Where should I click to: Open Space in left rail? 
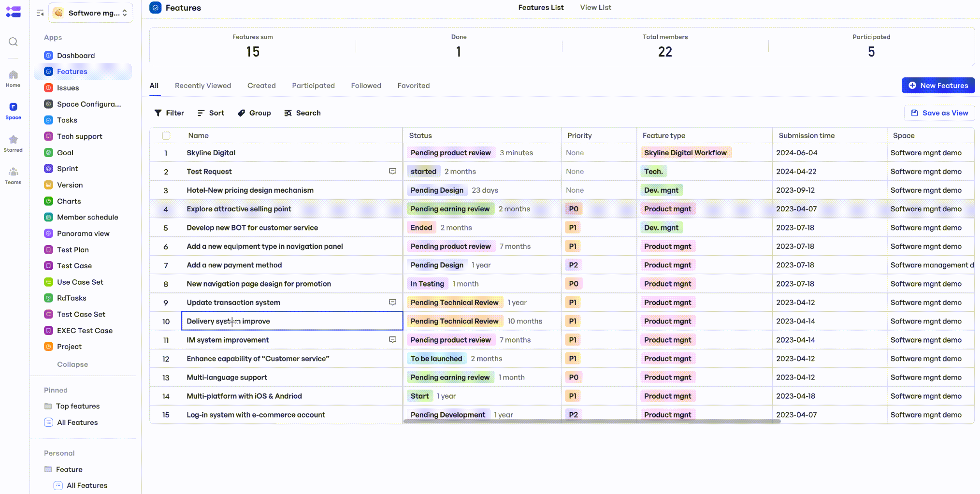click(13, 111)
